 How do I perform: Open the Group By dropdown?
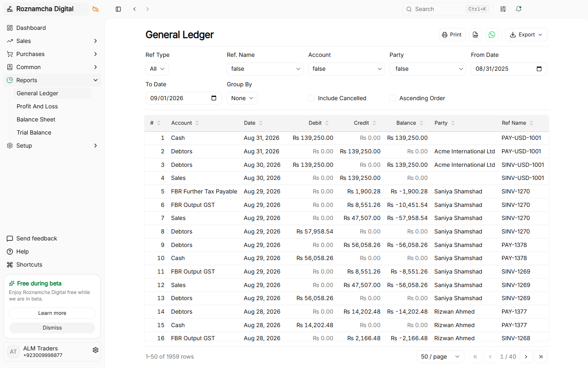coord(242,98)
